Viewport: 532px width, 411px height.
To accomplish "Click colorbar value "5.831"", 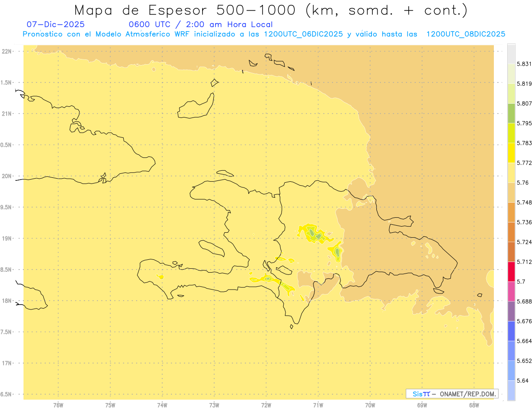I will [524, 64].
